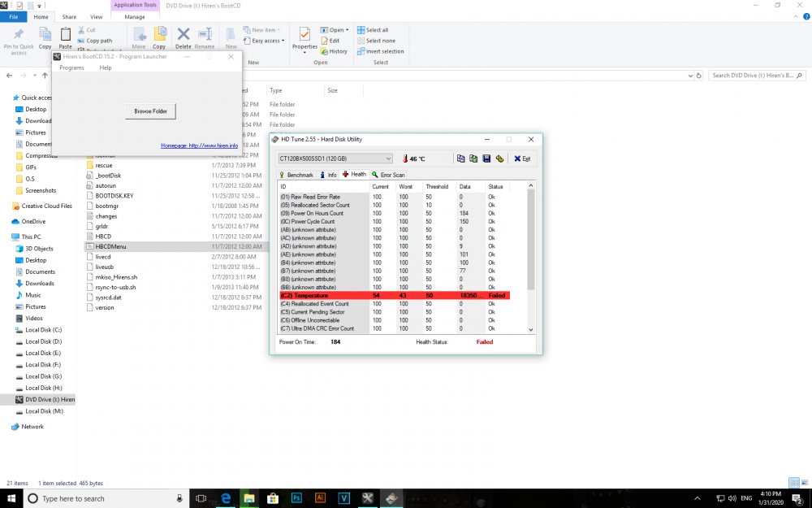The height and width of the screenshot is (508, 812).
Task: Switch to the Share ribbon tab
Action: click(x=69, y=17)
